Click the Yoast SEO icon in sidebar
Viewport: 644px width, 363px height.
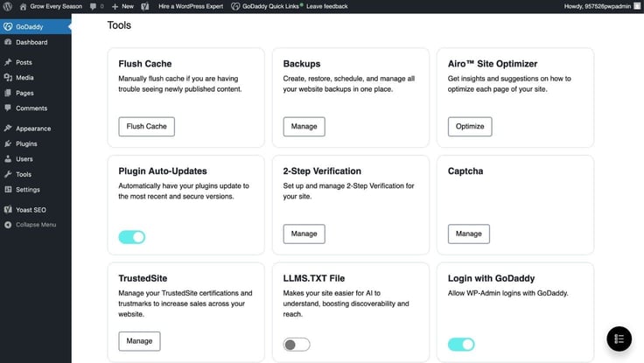point(8,209)
